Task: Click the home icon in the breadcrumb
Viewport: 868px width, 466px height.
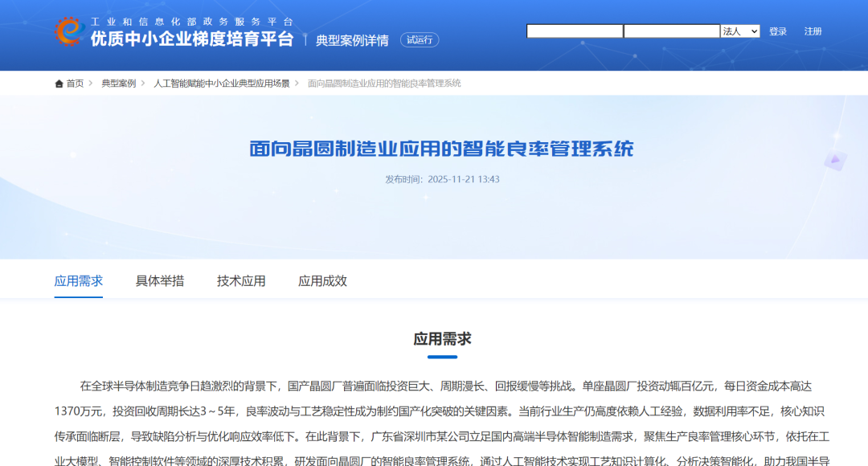Action: [x=57, y=82]
